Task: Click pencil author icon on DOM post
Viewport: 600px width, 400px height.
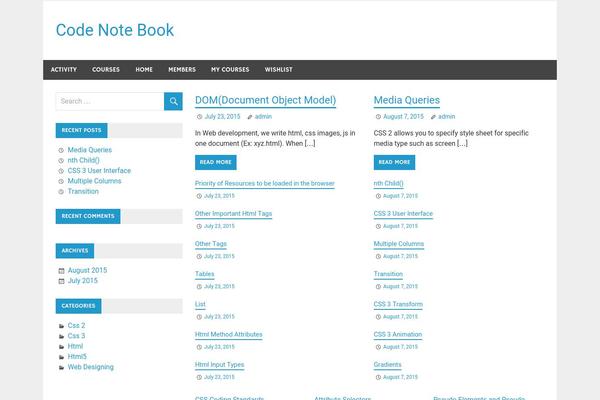Action: pos(250,117)
